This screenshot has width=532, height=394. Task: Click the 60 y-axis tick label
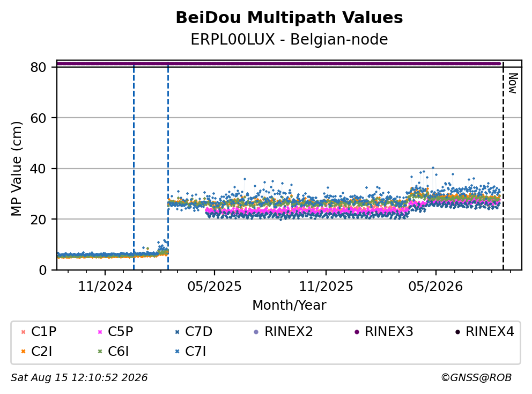38,118
